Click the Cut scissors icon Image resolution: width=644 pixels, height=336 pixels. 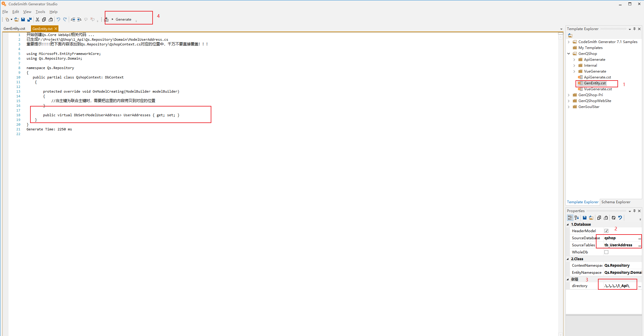[x=37, y=19]
